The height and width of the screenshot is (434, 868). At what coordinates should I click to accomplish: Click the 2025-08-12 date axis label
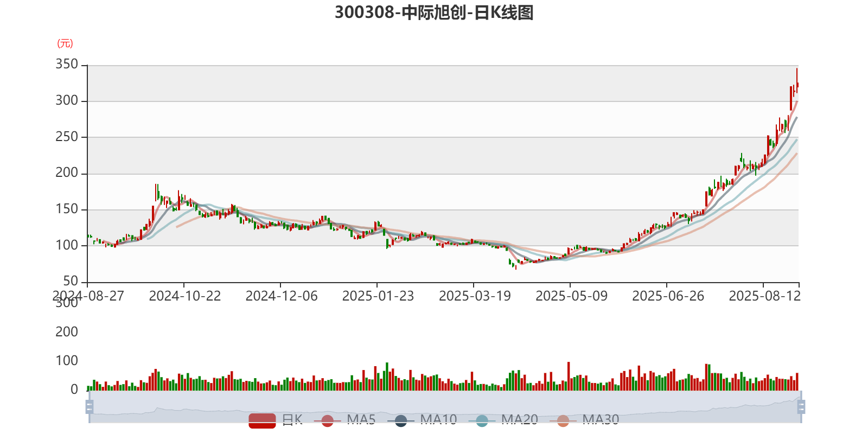click(764, 296)
